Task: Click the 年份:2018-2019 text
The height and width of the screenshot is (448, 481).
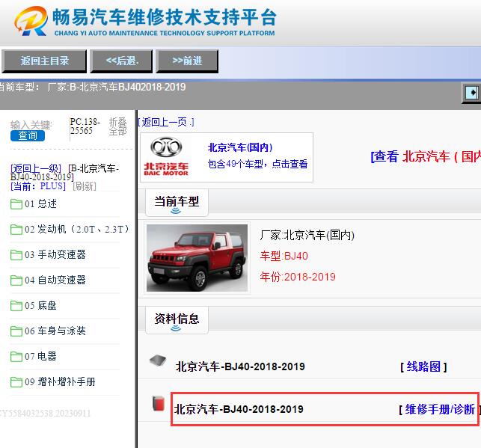Action: [x=298, y=277]
